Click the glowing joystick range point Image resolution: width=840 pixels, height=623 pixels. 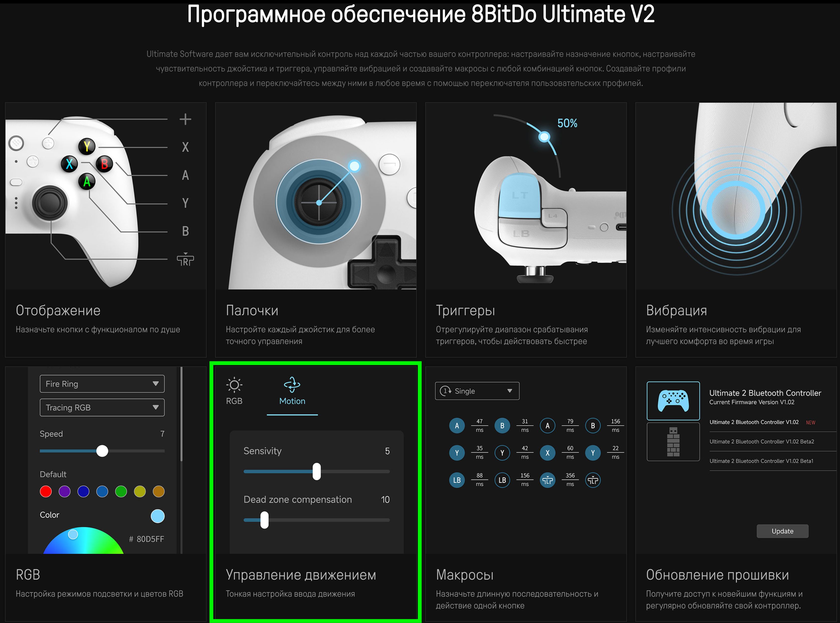point(354,166)
